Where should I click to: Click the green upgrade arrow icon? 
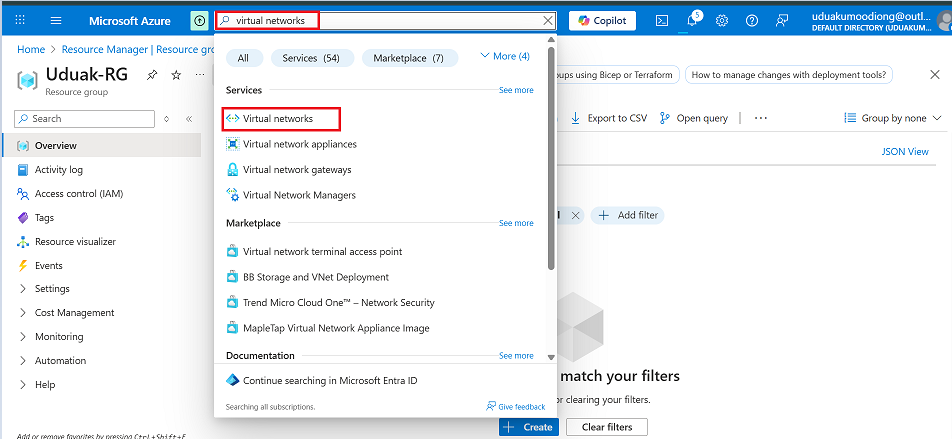199,21
